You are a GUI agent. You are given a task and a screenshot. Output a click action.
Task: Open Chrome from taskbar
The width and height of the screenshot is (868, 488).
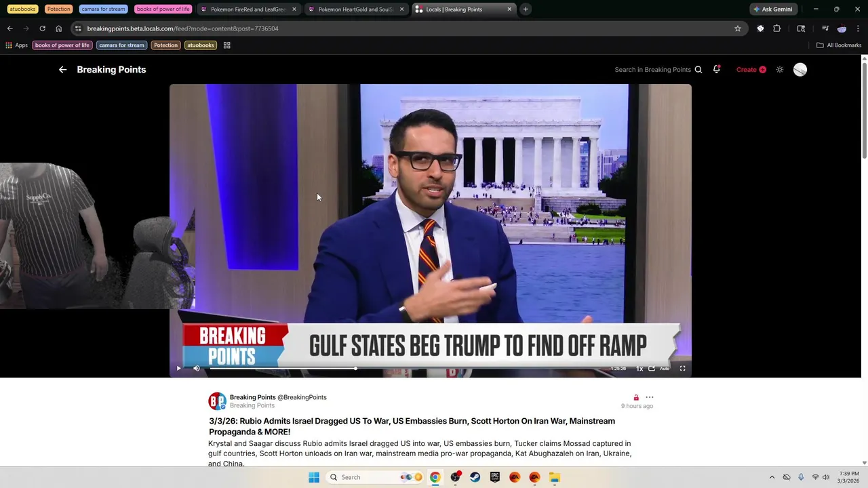click(435, 477)
